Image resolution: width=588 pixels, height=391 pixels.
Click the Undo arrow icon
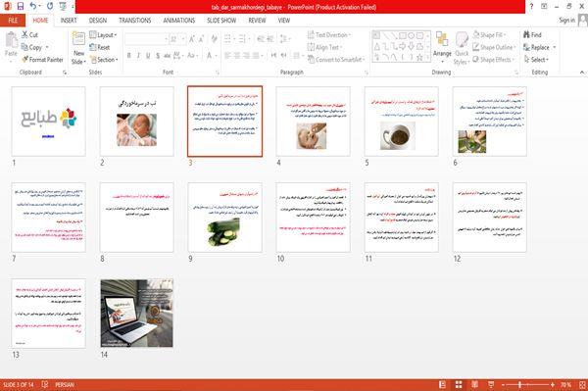tap(33, 6)
